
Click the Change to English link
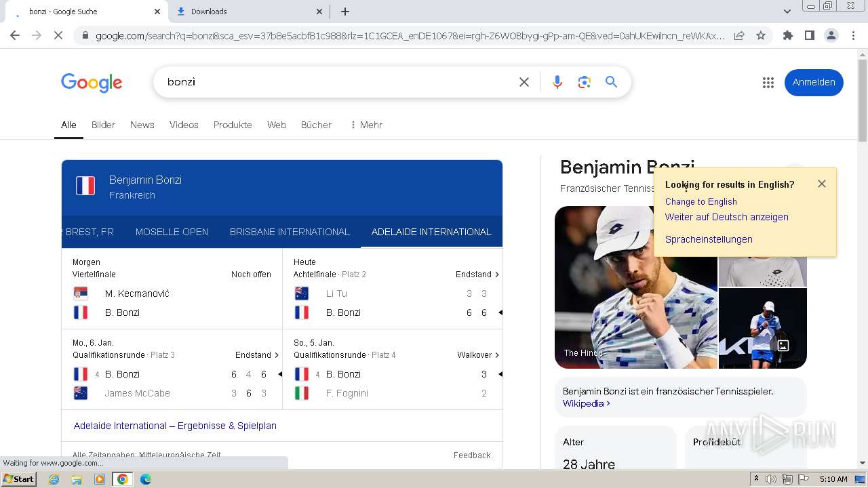pyautogui.click(x=701, y=201)
